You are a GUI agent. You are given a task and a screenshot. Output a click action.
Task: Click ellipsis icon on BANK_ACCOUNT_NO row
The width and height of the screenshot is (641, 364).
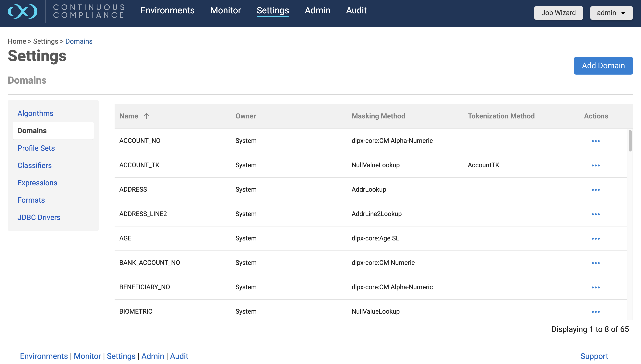(x=596, y=263)
